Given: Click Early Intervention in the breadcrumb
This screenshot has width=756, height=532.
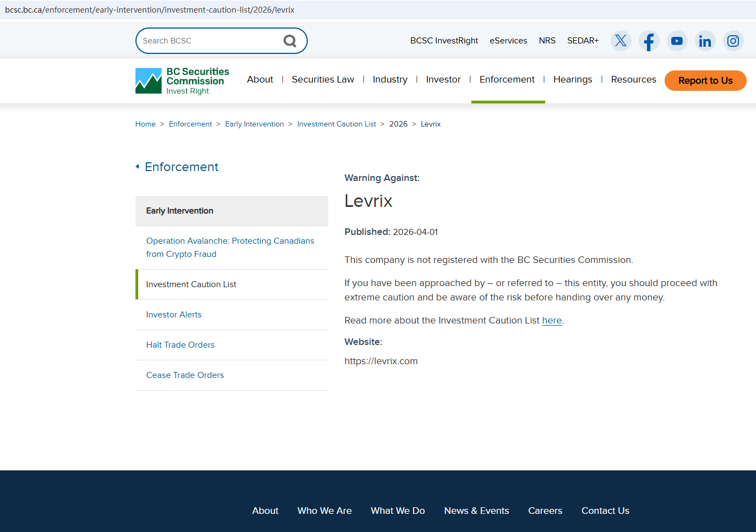Looking at the screenshot, I should (x=254, y=124).
